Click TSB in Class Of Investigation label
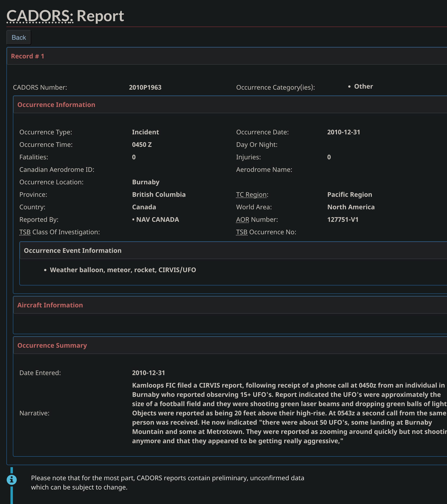This screenshot has height=504, width=447. (25, 232)
